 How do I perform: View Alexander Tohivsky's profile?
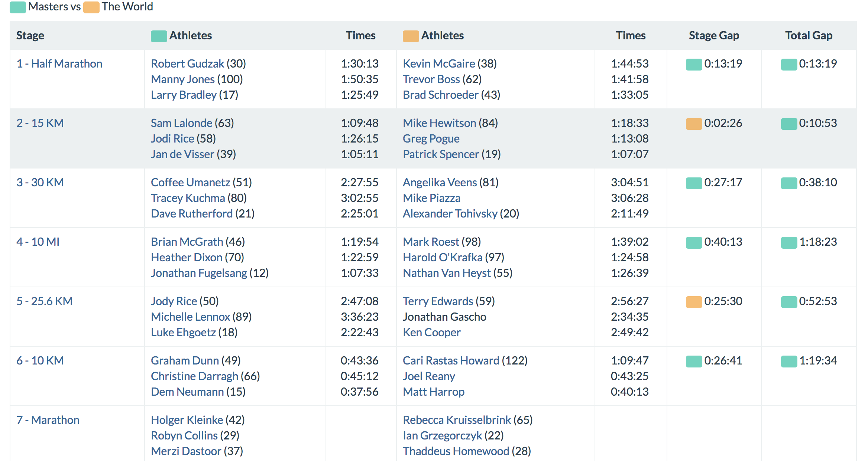[x=450, y=213]
